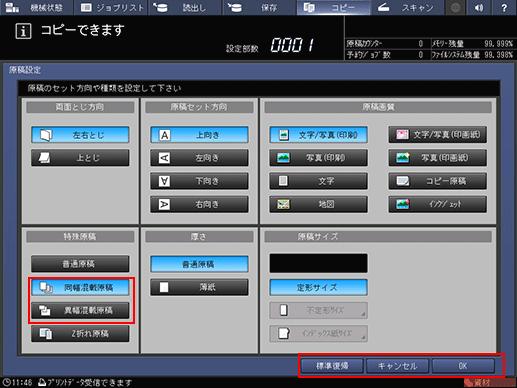This screenshot has width=517, height=388.
Task: Open インデックス紙サイズ tab paper size
Action: coord(319,333)
